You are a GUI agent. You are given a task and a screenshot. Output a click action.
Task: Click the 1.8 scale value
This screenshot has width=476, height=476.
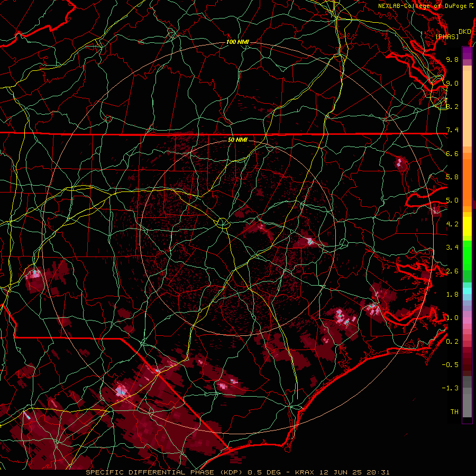tap(452, 295)
